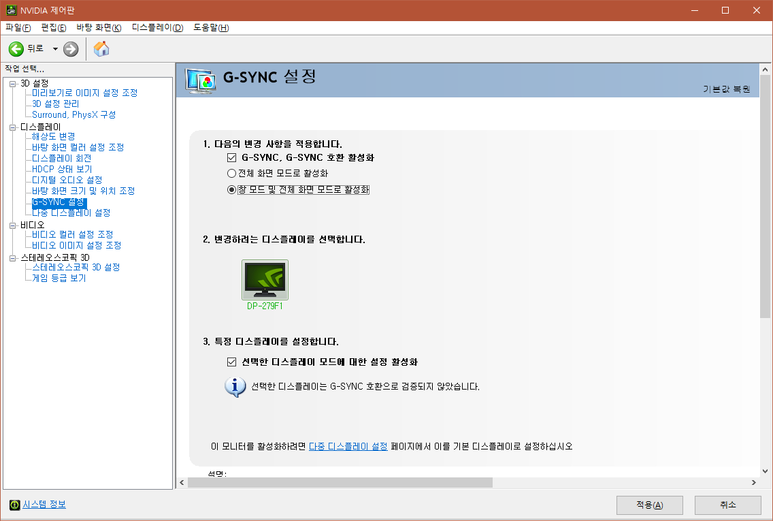Open Surround, PhysX 구성 tree item

(x=73, y=114)
